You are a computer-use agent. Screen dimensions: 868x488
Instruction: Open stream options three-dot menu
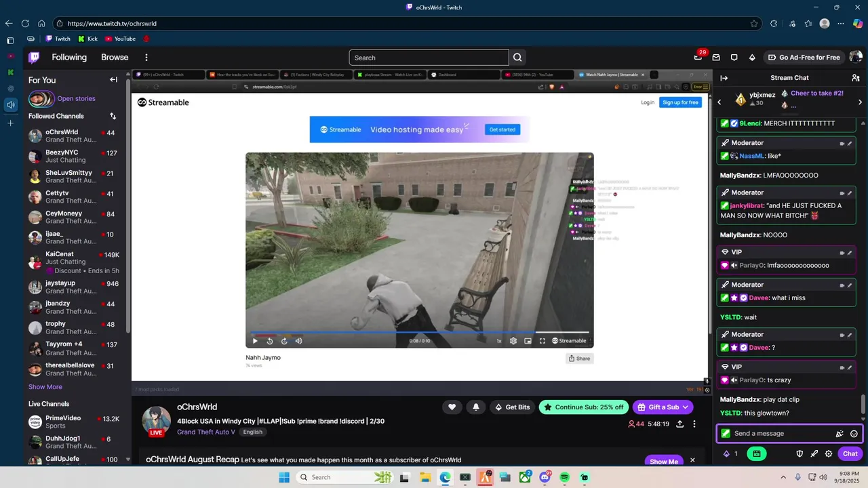(694, 424)
